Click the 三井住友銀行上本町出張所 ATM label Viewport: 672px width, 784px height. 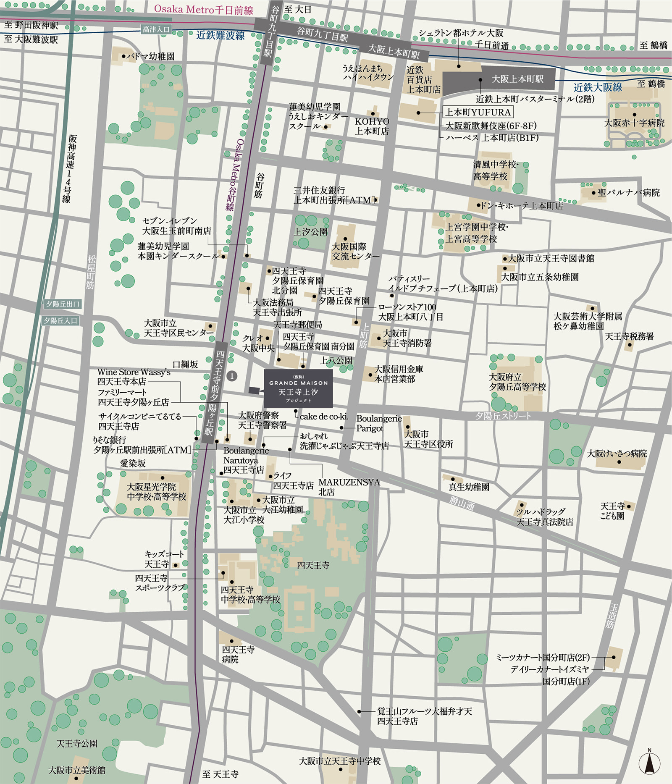coord(335,195)
